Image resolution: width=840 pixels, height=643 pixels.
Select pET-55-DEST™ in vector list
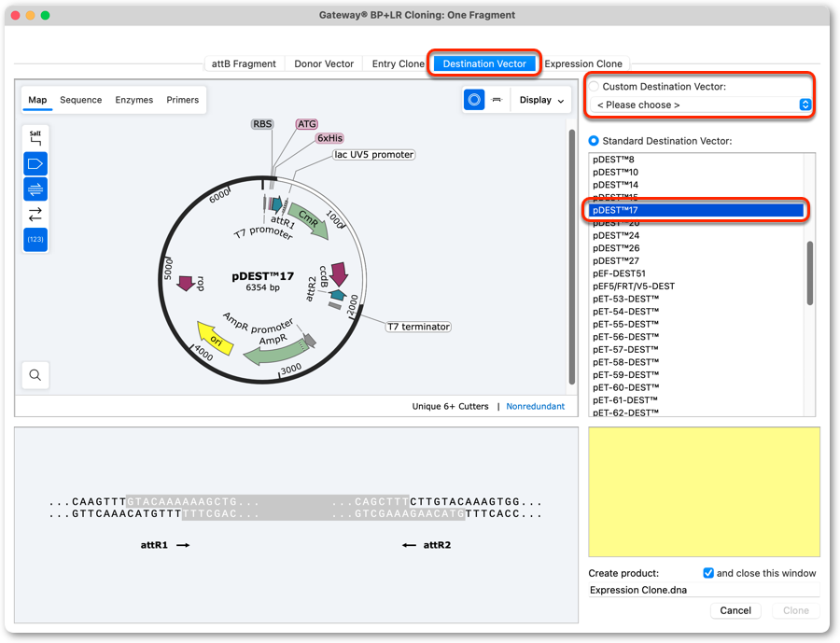pyautogui.click(x=696, y=324)
